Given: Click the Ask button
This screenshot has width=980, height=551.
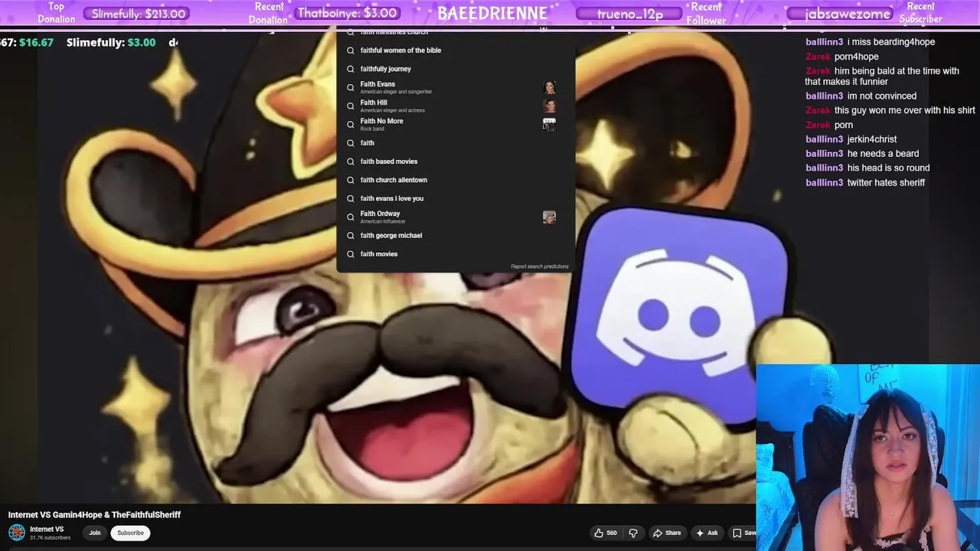Looking at the screenshot, I should pos(707,533).
